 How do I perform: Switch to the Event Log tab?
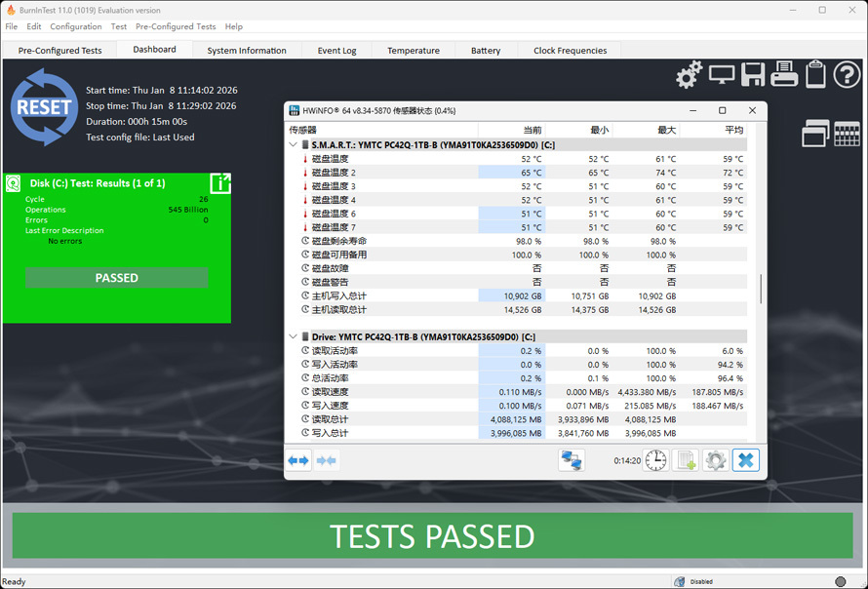pos(336,51)
